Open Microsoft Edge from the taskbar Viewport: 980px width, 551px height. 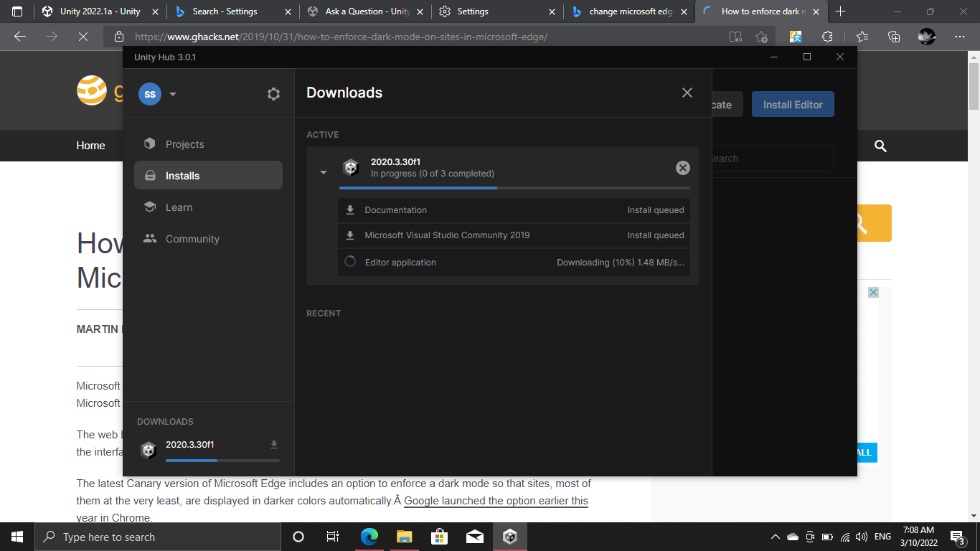(369, 537)
